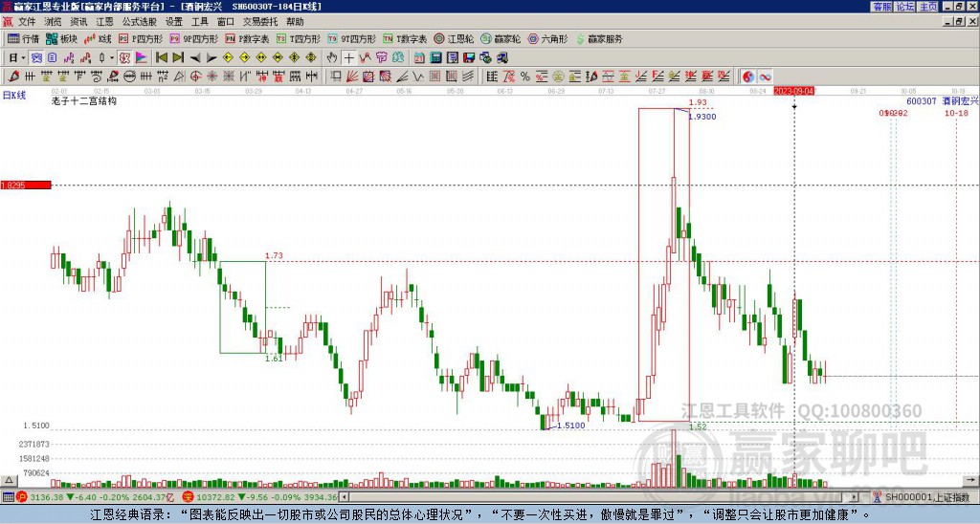Viewport: 980px width, 524px height.
Task: Open the T数字表 tool
Action: click(x=405, y=38)
